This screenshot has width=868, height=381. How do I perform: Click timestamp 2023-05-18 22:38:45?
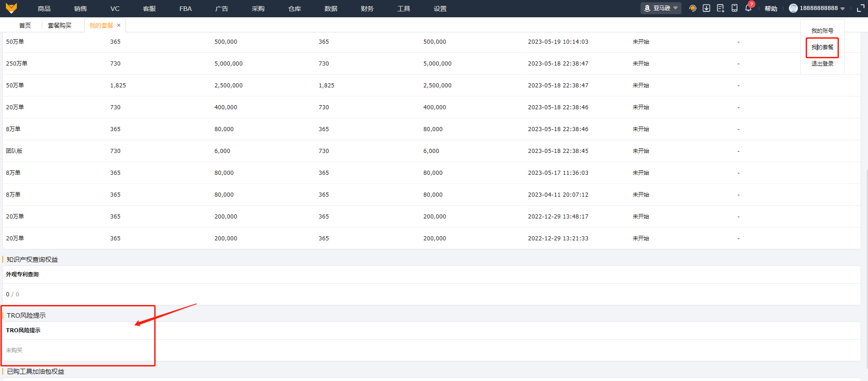pos(558,151)
